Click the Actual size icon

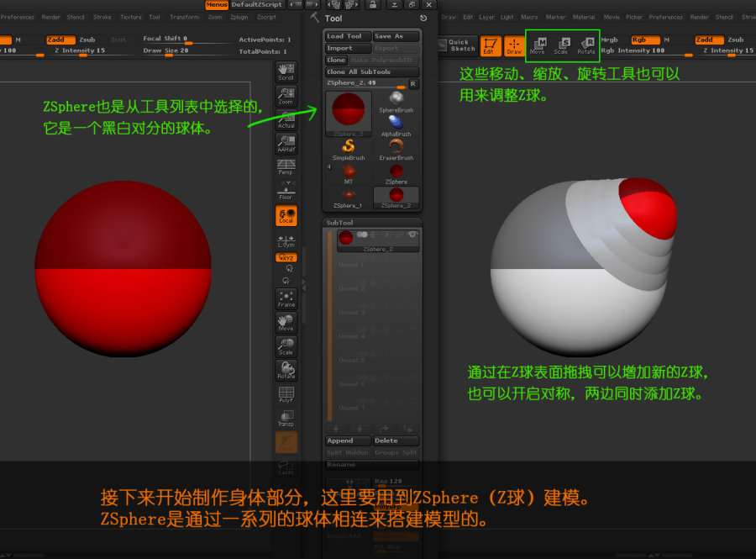click(x=286, y=119)
